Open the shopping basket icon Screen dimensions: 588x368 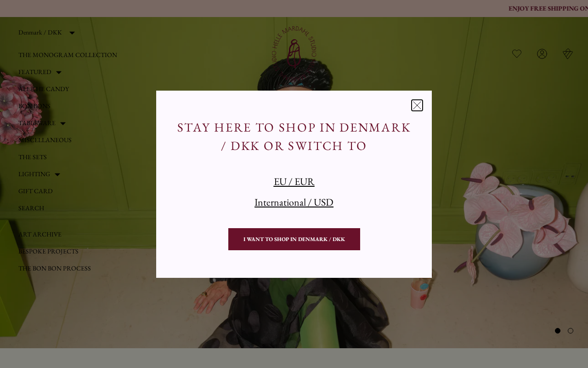(x=568, y=54)
